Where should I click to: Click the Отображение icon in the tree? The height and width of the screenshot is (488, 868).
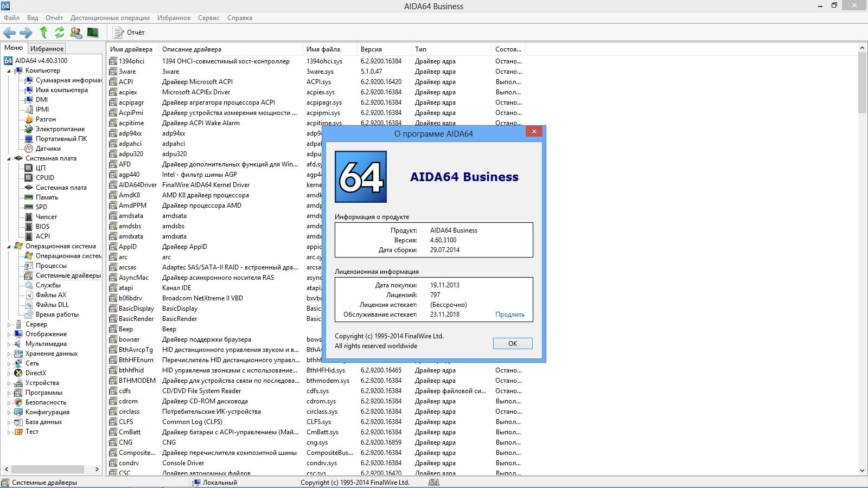click(x=18, y=334)
